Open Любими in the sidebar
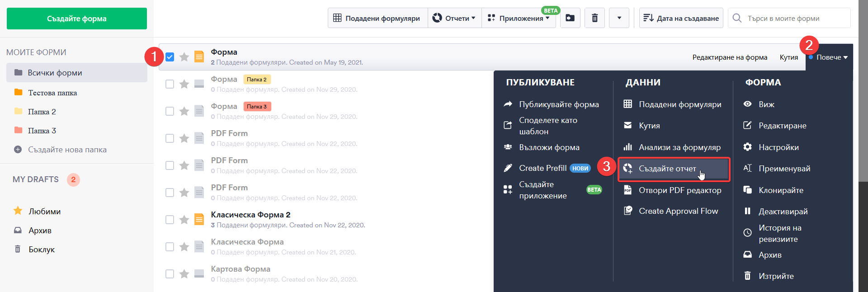Screen dimensions: 868x292 pos(44,211)
